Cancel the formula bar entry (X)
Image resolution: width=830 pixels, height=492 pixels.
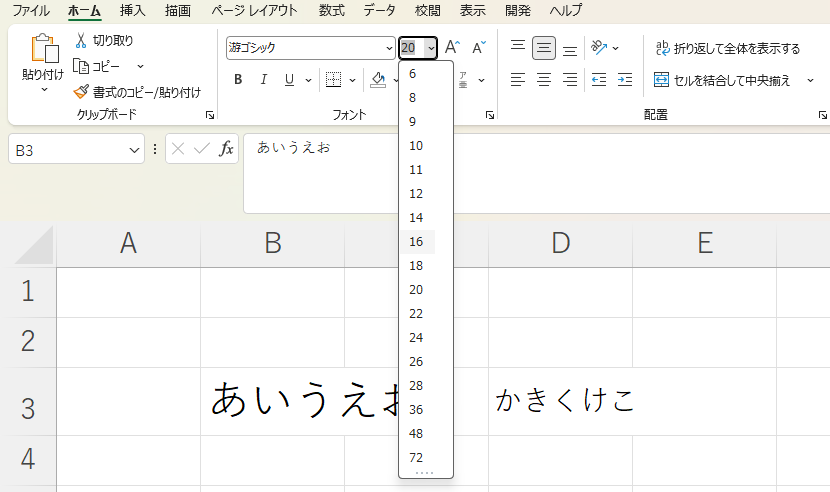tap(178, 149)
